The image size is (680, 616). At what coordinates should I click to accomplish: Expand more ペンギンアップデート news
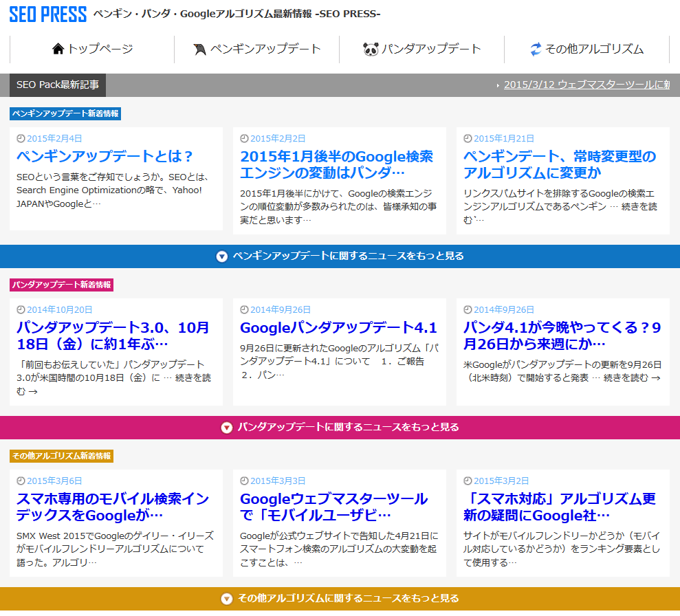(348, 256)
